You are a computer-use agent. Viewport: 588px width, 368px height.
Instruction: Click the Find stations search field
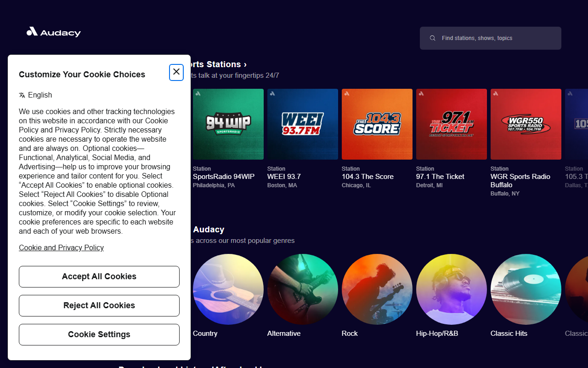pos(491,38)
